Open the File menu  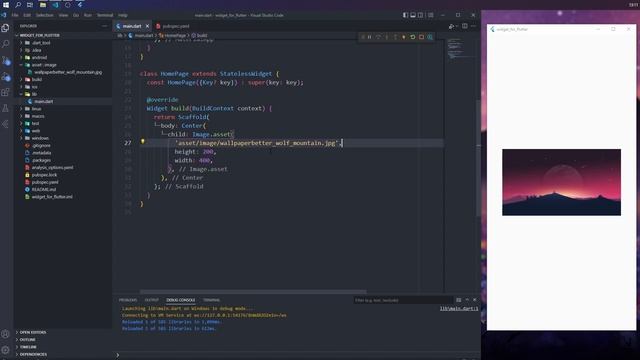(15, 15)
